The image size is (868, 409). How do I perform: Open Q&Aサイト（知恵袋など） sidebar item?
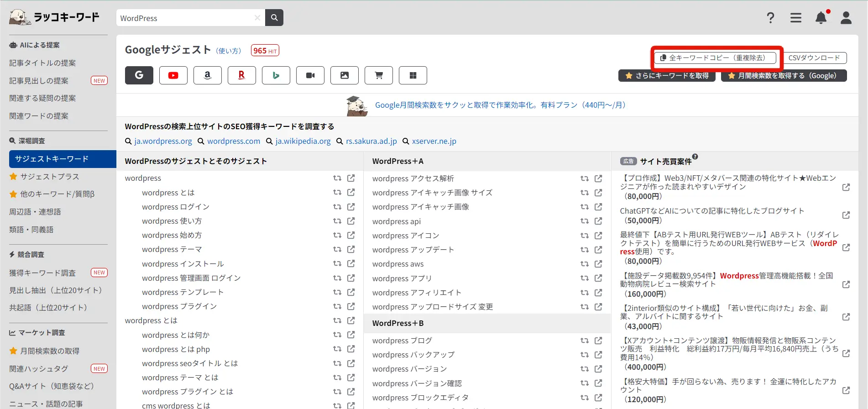click(x=52, y=386)
